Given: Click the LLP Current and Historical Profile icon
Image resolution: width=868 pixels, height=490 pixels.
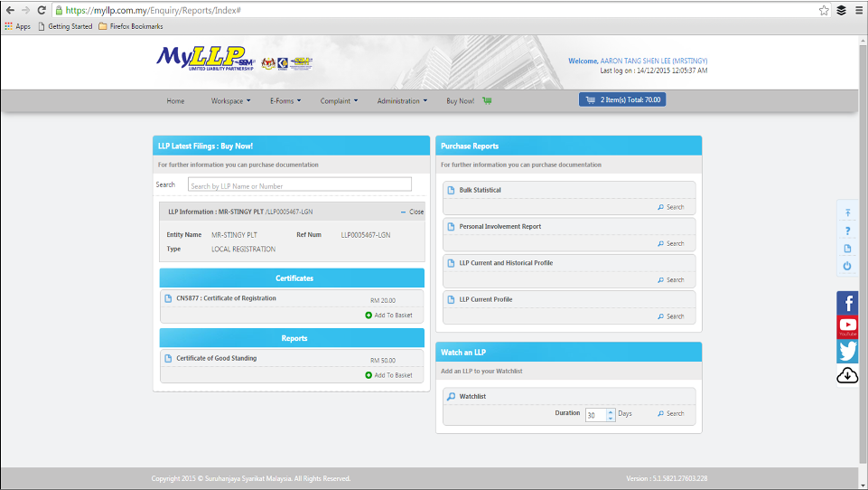Looking at the screenshot, I should pos(451,263).
